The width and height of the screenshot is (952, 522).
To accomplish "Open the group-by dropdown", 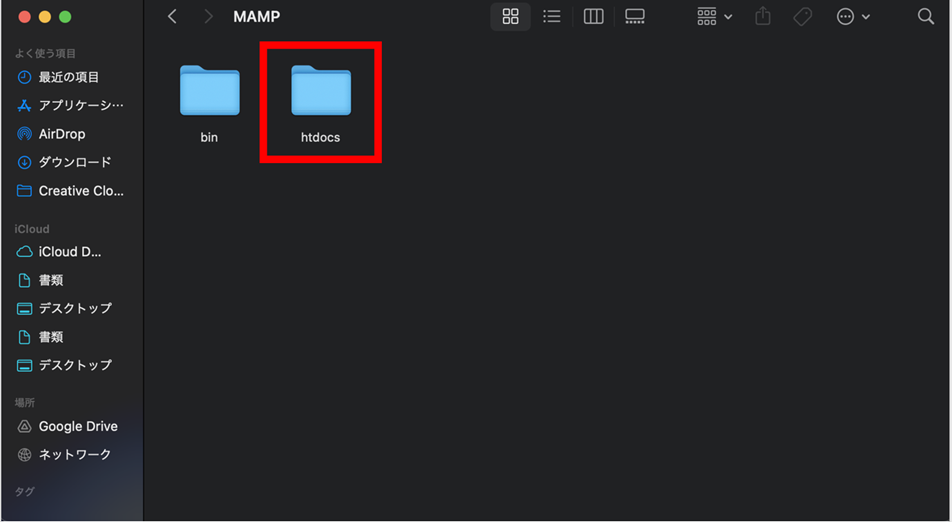I will [714, 16].
